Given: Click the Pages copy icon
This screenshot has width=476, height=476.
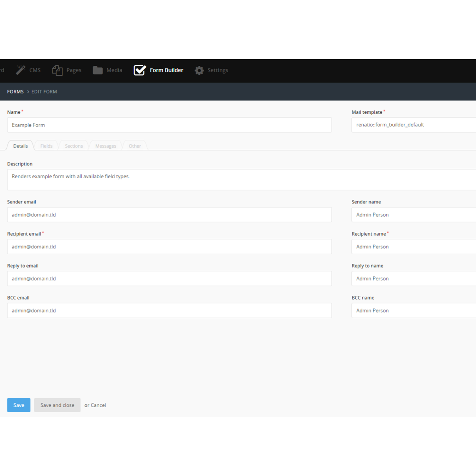Looking at the screenshot, I should click(57, 70).
